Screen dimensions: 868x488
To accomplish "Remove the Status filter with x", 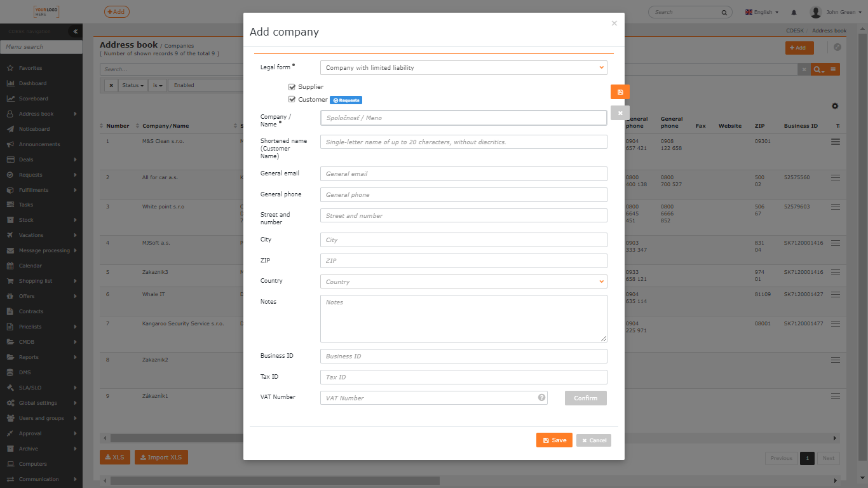I will click(x=111, y=85).
